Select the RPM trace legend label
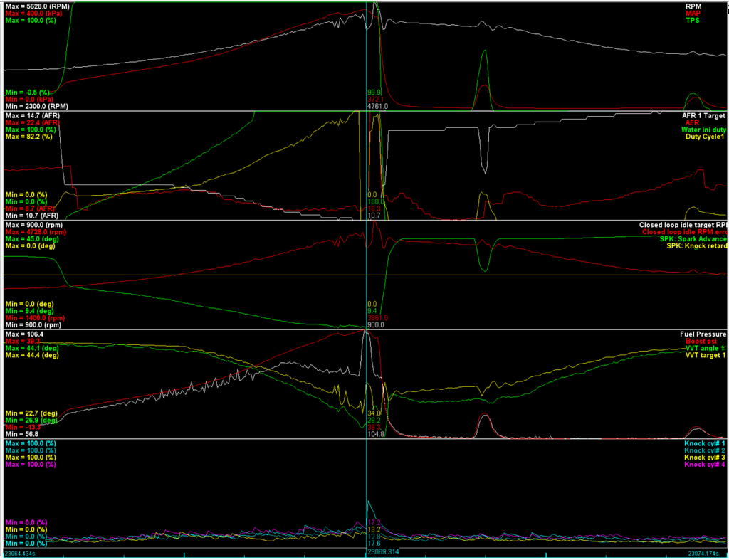 693,6
